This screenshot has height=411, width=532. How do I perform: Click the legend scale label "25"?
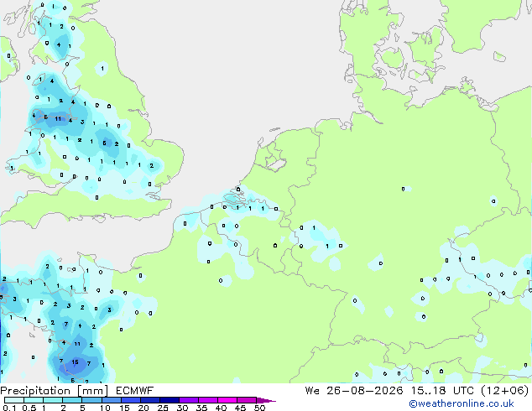[163, 408]
